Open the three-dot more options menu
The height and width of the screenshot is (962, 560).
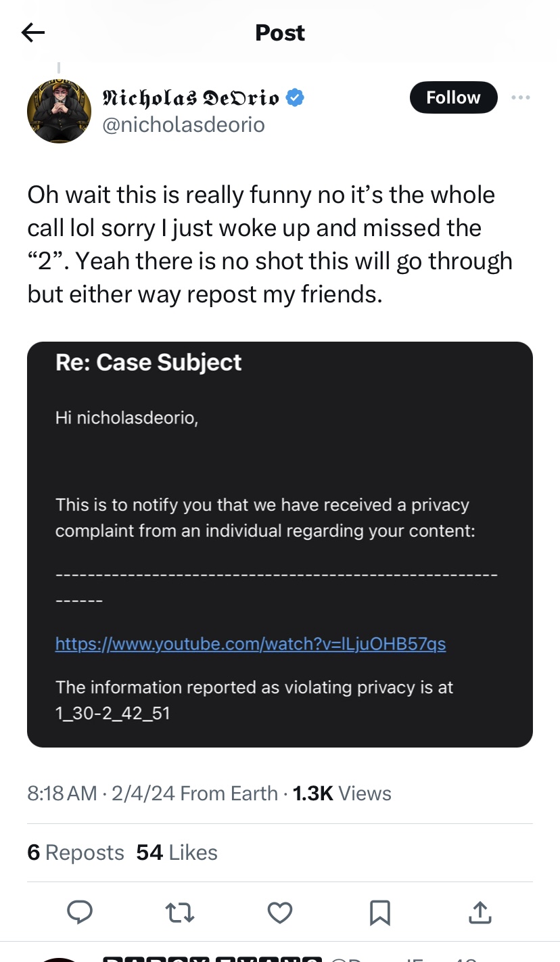pyautogui.click(x=521, y=98)
